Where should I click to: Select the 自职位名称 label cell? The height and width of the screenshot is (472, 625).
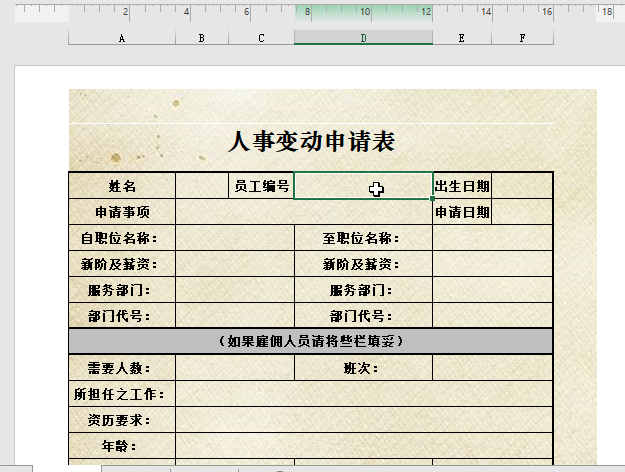122,238
